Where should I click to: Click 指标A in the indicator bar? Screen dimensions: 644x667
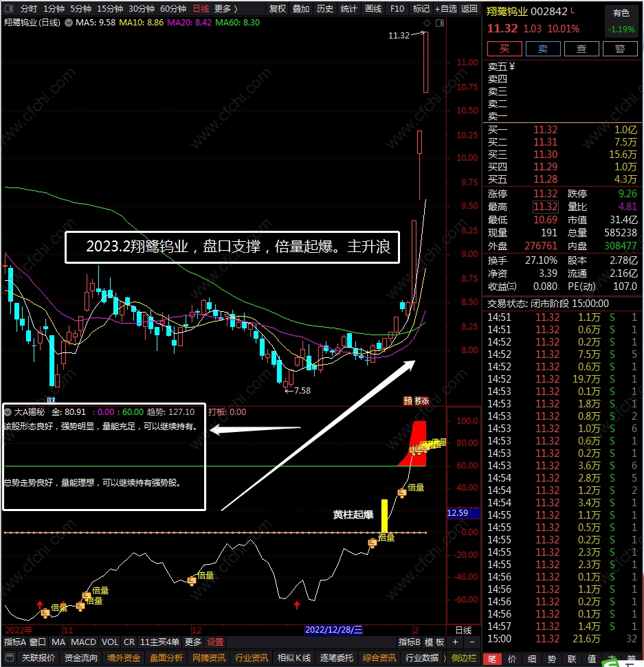(15, 642)
